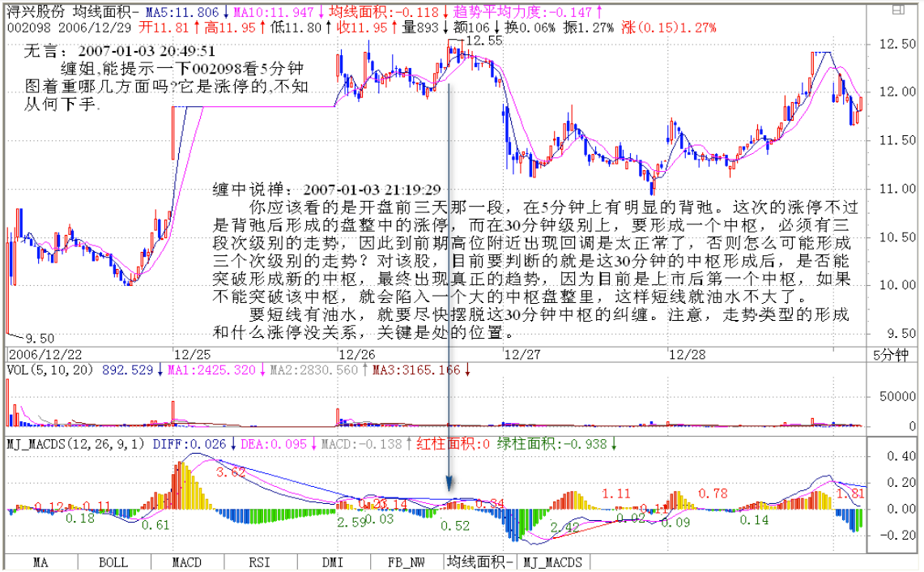The width and height of the screenshot is (924, 572).
Task: Click the red 1.11 MACD area label
Action: 615,493
